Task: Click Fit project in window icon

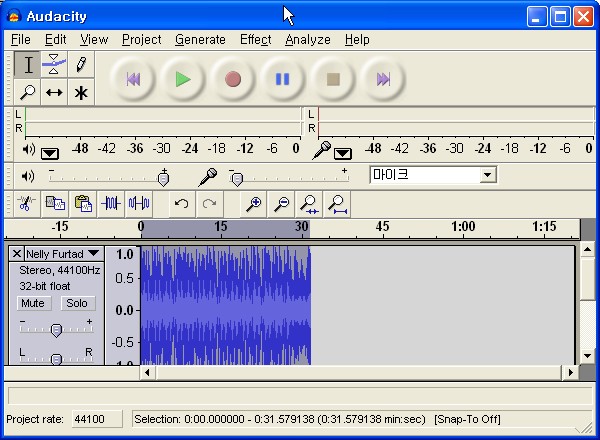Action: pyautogui.click(x=338, y=204)
